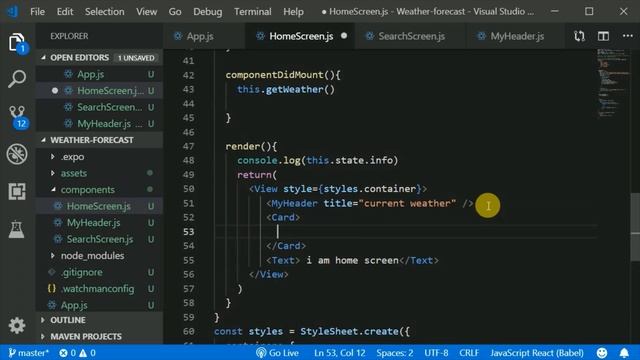Select SearchScreen.js in Open Editors list

[100, 107]
